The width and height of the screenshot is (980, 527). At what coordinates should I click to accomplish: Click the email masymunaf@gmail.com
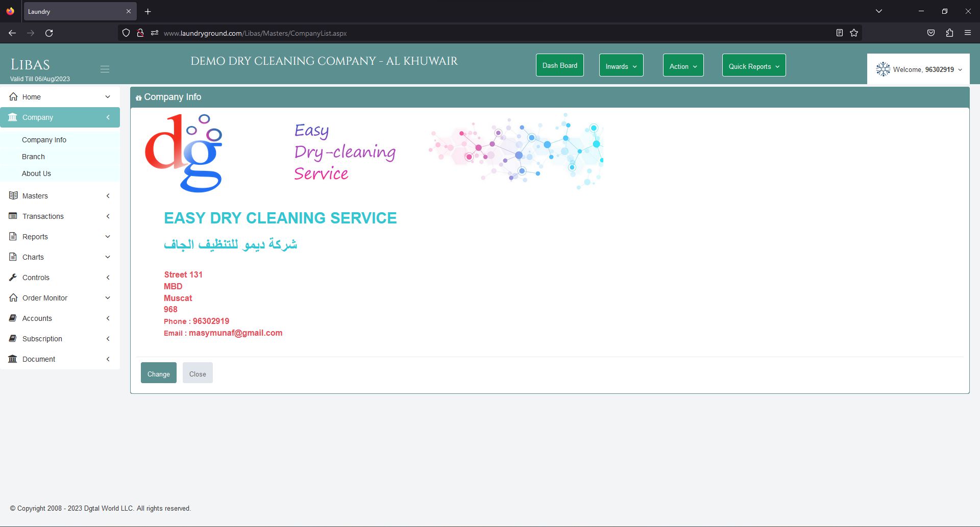click(x=235, y=333)
